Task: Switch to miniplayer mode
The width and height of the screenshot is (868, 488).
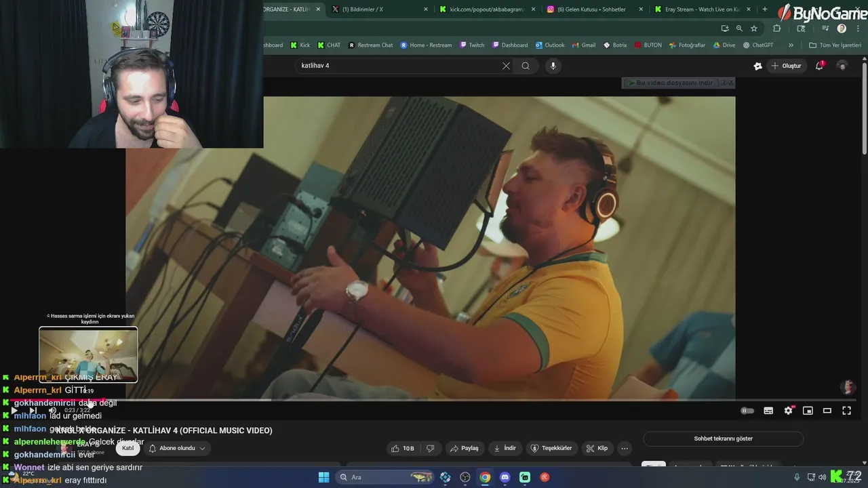Action: (x=808, y=411)
